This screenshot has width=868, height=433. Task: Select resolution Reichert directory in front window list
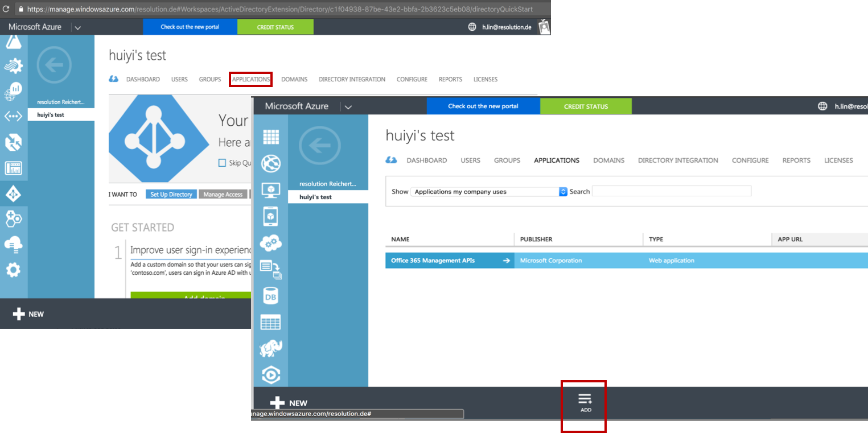(x=328, y=184)
